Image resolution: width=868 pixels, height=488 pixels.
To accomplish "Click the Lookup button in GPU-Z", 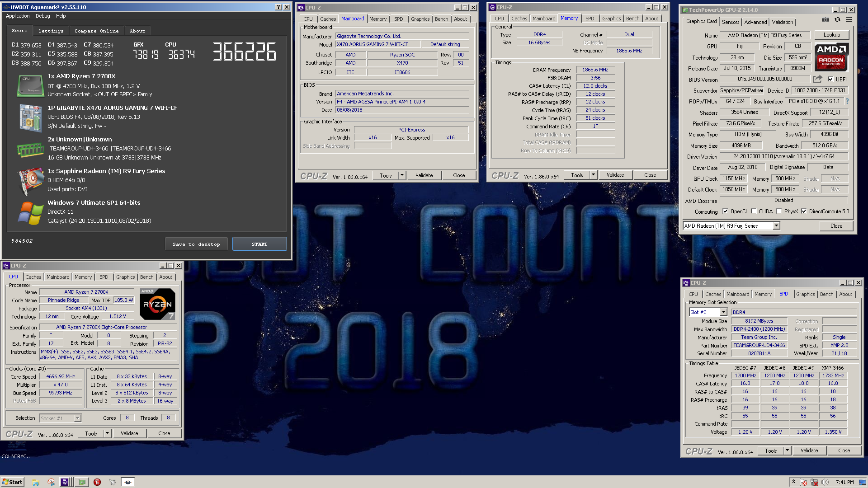I will [x=831, y=35].
